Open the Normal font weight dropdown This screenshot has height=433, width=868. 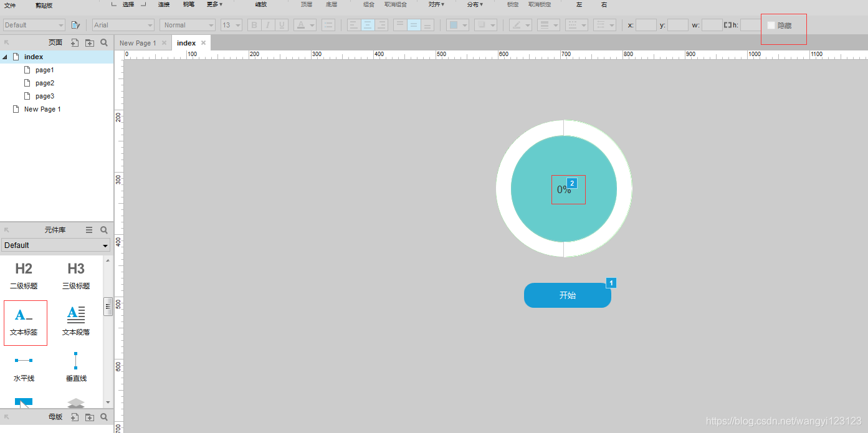pyautogui.click(x=188, y=25)
